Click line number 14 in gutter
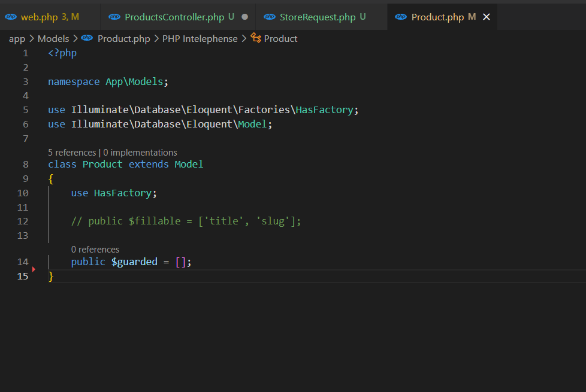The width and height of the screenshot is (586, 392). pos(23,262)
